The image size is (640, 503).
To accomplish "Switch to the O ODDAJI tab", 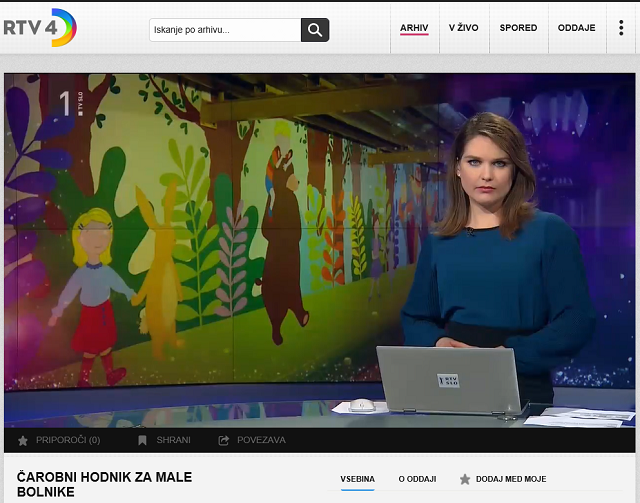I will (417, 479).
